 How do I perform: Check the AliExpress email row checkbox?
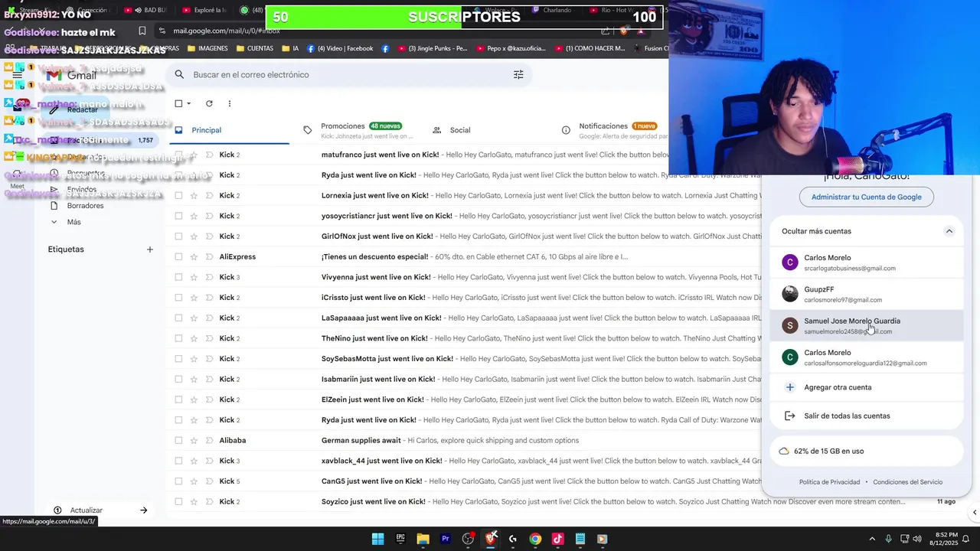[178, 256]
